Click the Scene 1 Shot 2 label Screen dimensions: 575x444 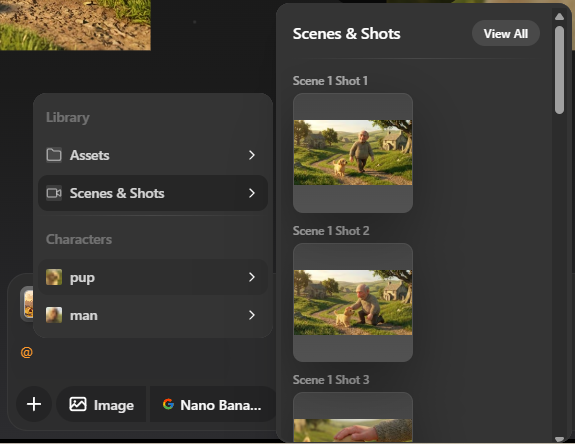(x=331, y=231)
